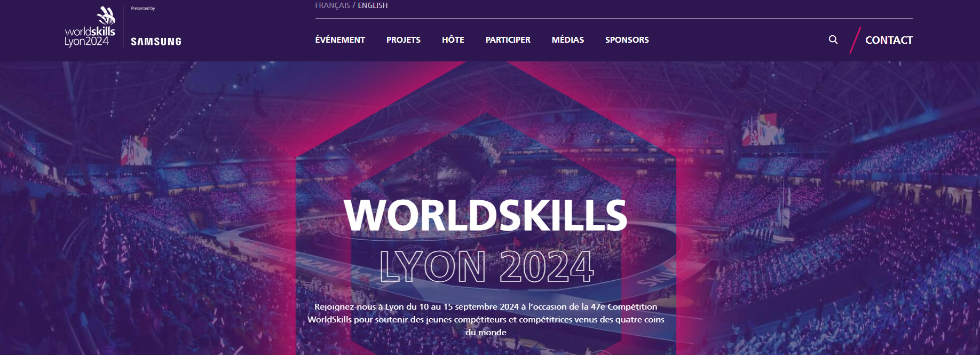Click the right stadium big screen

click(762, 129)
